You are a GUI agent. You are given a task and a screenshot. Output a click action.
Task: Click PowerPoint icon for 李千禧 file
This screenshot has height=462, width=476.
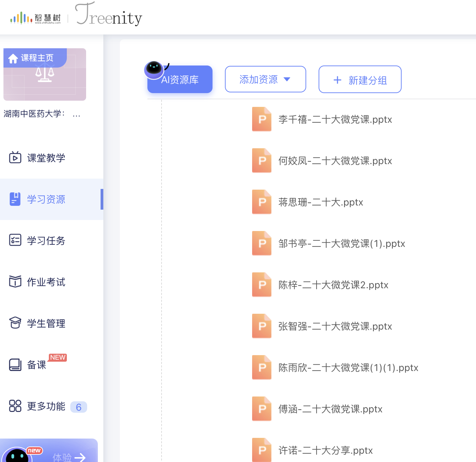click(262, 119)
